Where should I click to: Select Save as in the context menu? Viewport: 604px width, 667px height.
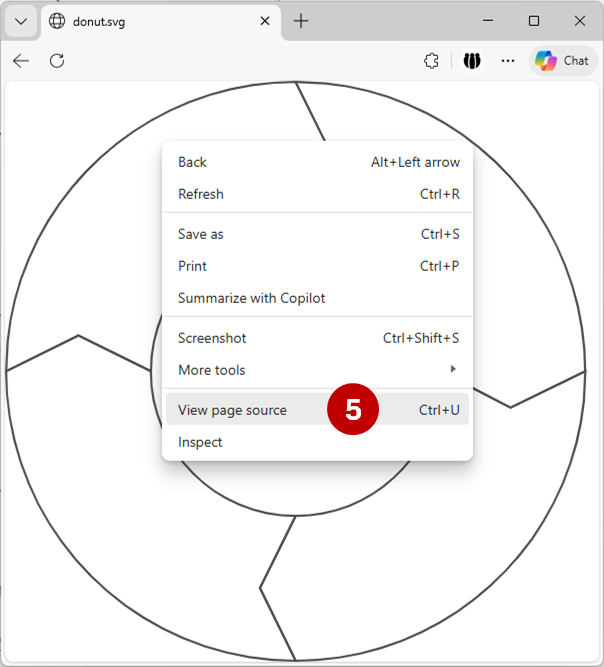pos(317,234)
